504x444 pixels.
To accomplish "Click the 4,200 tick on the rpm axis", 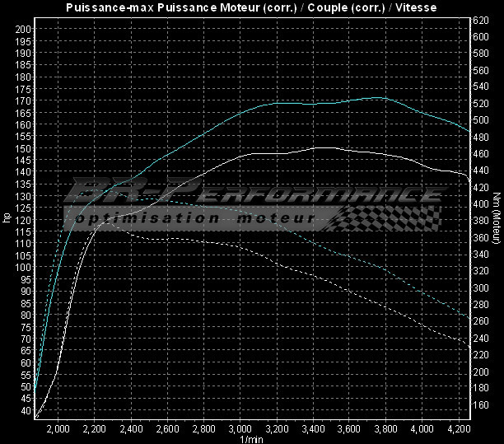I will pyautogui.click(x=458, y=428).
